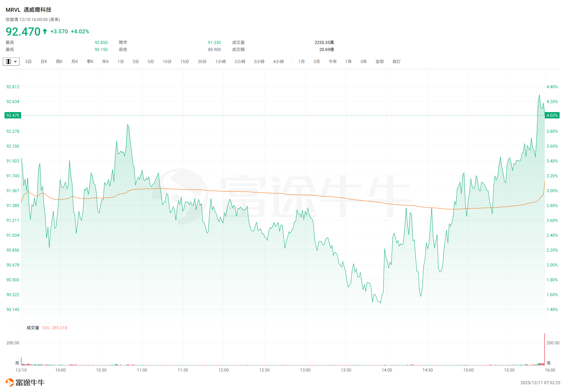This screenshot has height=392, width=566.
Task: Click the Futu bull logo icon
Action: tap(10, 382)
